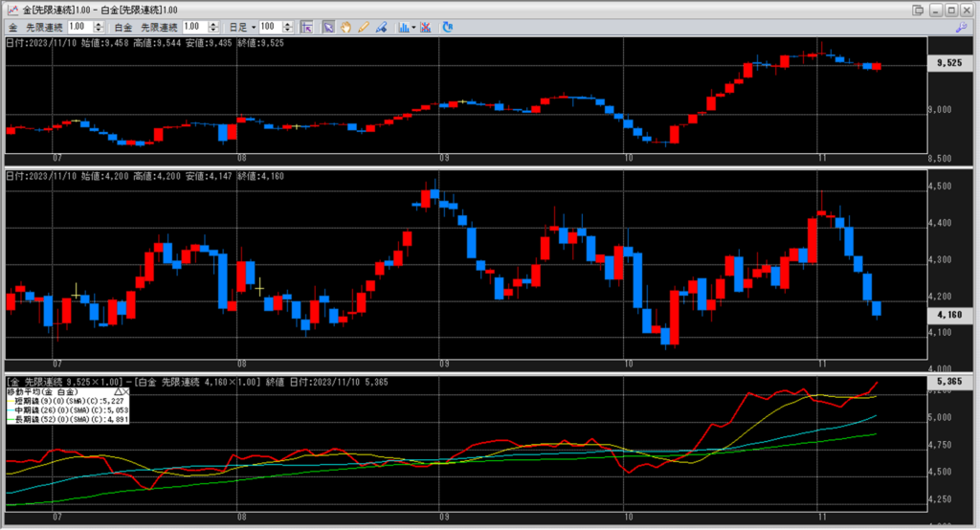This screenshot has height=530, width=980.
Task: Click the bar count 100 spinner arrows
Action: [x=291, y=27]
